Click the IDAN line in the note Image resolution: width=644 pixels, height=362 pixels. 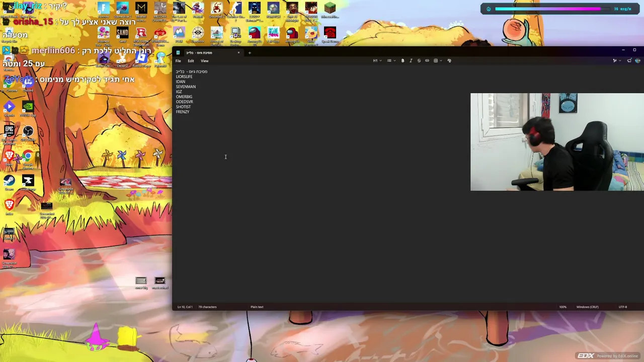pyautogui.click(x=181, y=81)
